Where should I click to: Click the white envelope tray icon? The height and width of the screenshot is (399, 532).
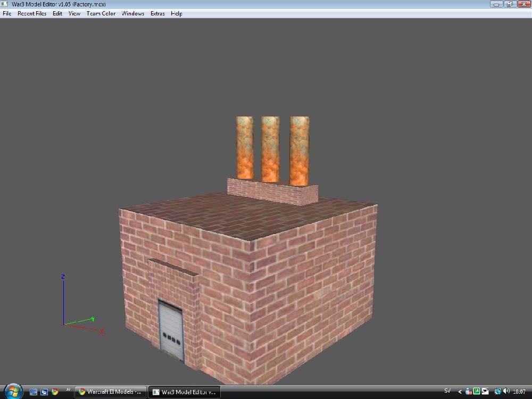[x=485, y=391]
